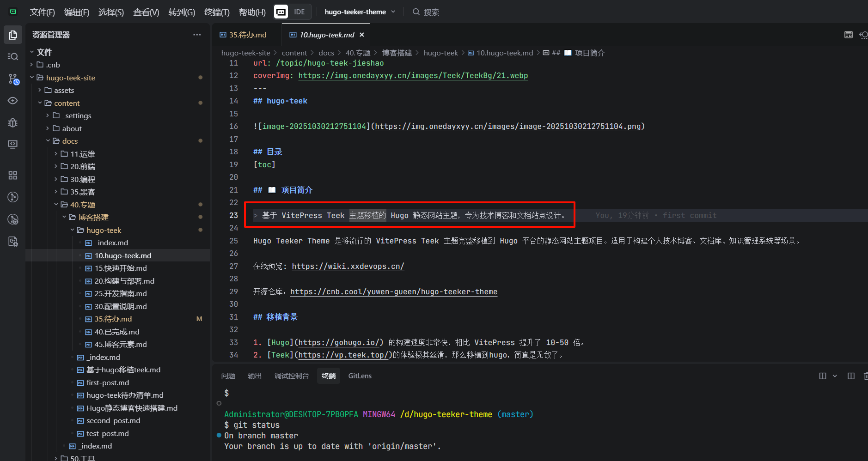Screen dimensions: 868x461
Task: Open the wiki.xxdevops.cn preview link
Action: click(348, 267)
